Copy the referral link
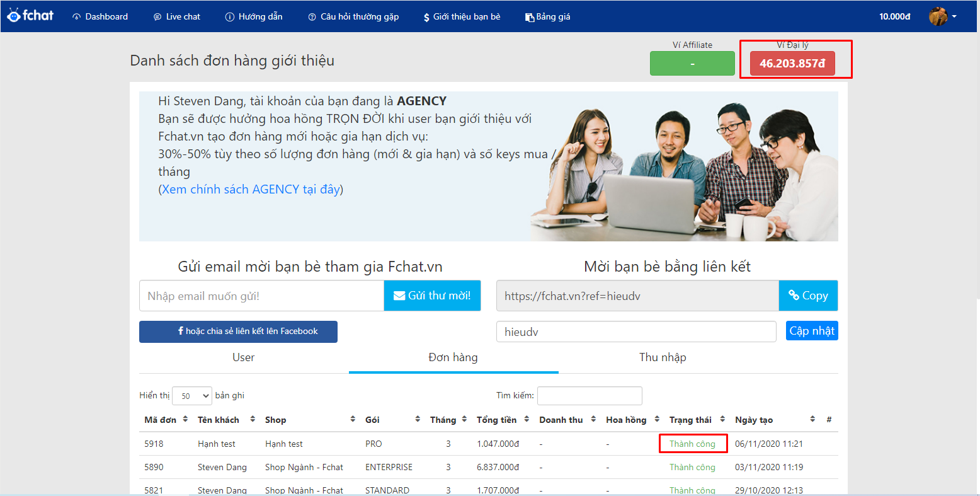 (x=809, y=296)
